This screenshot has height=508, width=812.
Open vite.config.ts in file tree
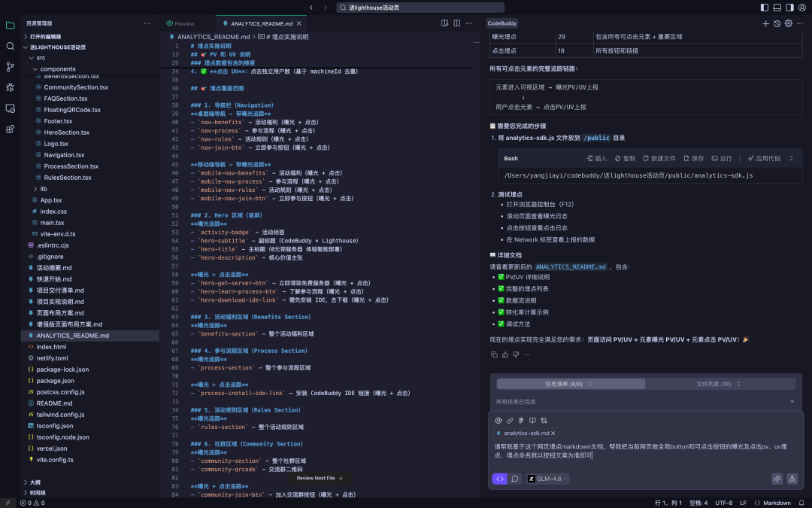tap(54, 460)
